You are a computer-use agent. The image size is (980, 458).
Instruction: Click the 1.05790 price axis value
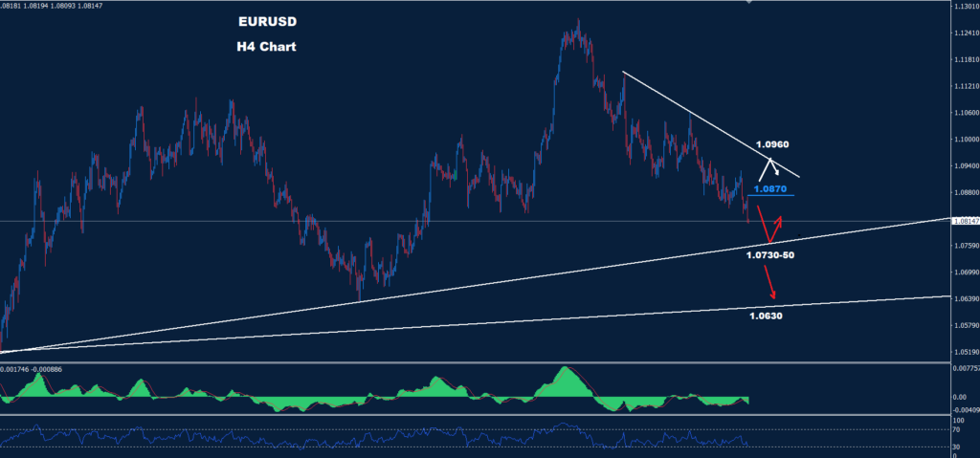967,325
